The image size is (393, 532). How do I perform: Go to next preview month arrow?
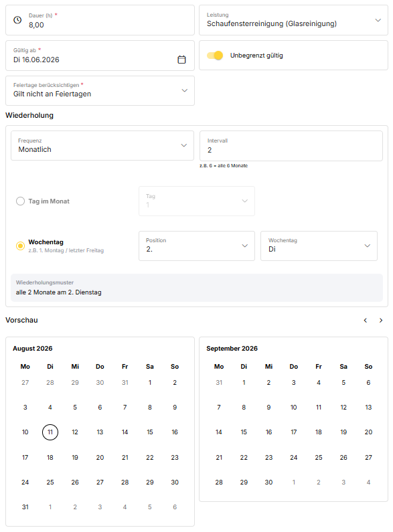pos(381,321)
